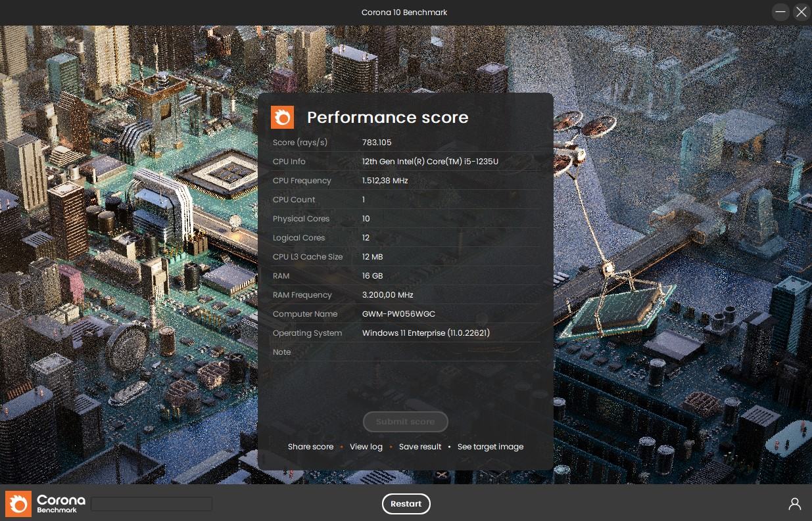The height and width of the screenshot is (521, 812).
Task: Restart the benchmark
Action: pyautogui.click(x=406, y=504)
